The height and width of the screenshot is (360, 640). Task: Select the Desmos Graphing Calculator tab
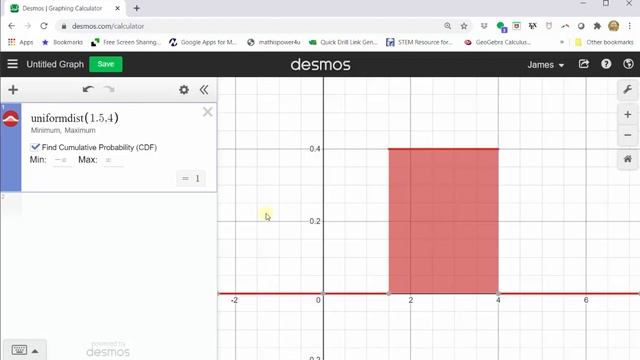62,8
